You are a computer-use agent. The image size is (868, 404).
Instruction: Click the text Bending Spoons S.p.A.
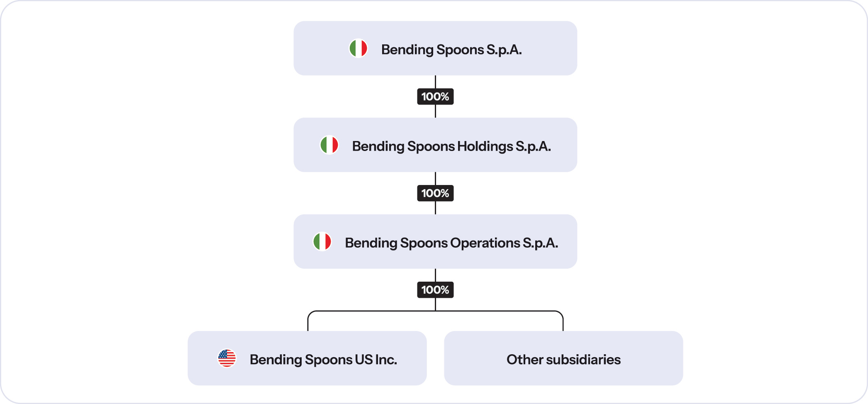pyautogui.click(x=451, y=50)
